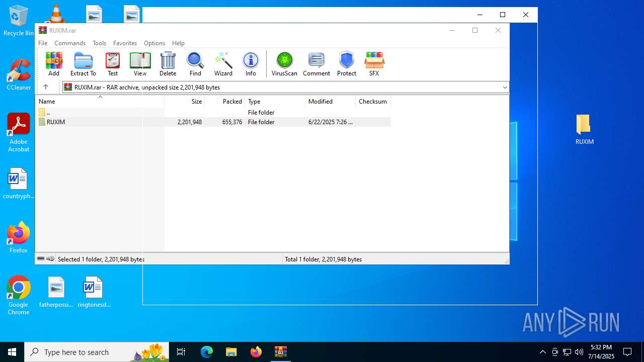Screen dimensions: 644x362
Task: Click the Protect shield icon
Action: coord(347,64)
